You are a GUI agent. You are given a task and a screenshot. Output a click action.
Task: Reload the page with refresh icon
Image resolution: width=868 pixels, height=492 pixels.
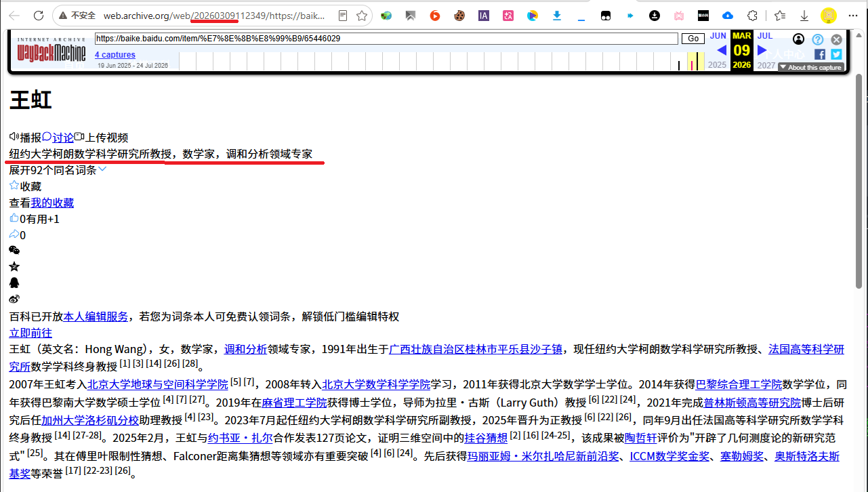pos(39,15)
